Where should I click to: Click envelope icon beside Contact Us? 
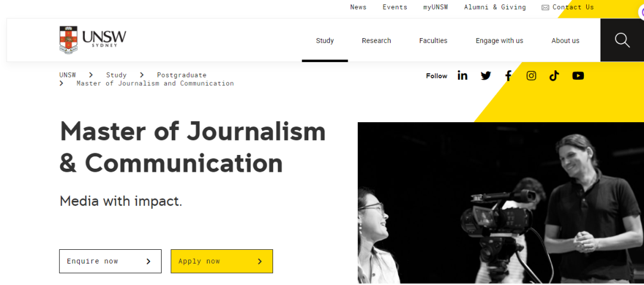pos(545,8)
